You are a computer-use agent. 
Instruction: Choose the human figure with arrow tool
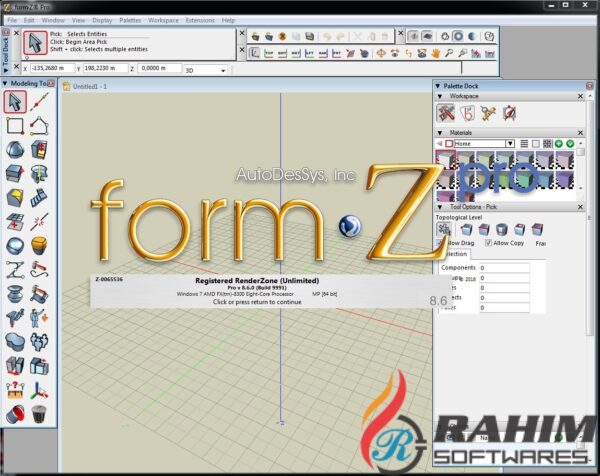coord(39,318)
